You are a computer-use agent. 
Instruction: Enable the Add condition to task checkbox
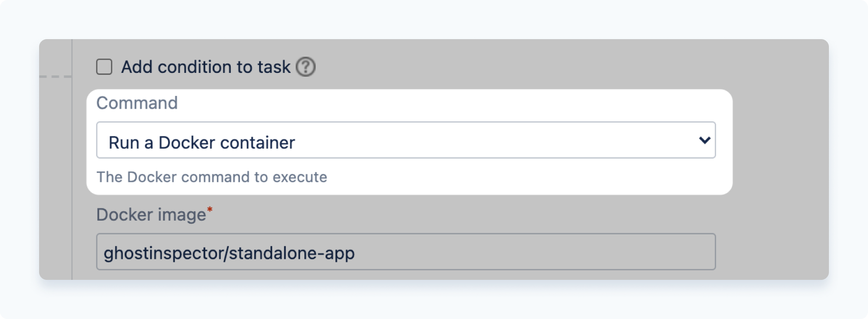tap(104, 68)
